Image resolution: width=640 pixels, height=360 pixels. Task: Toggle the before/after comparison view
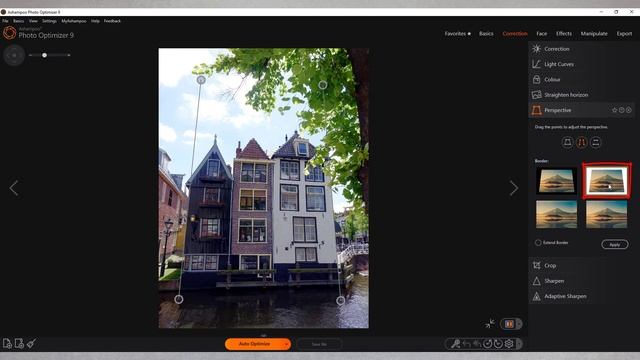click(x=509, y=324)
